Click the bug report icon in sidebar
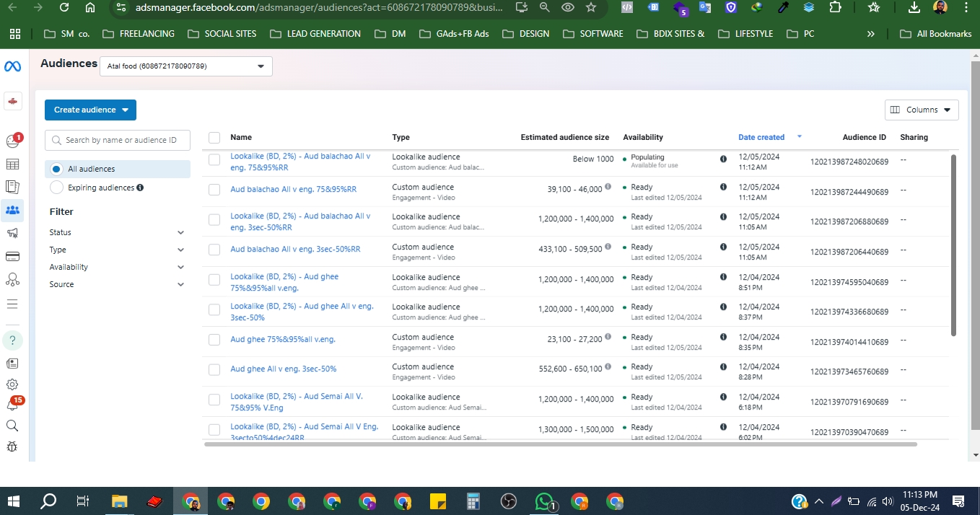This screenshot has width=980, height=515. coord(12,446)
